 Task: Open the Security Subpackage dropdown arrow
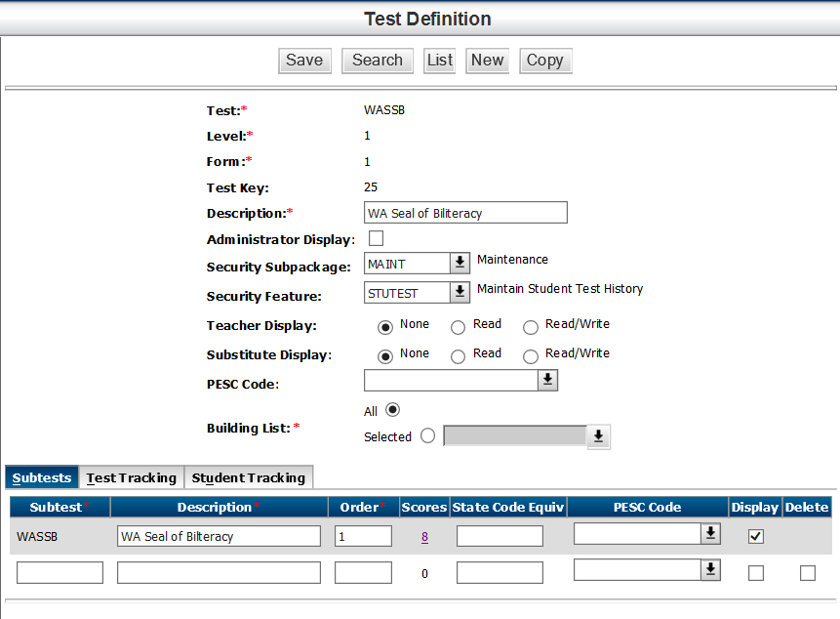tap(460, 264)
